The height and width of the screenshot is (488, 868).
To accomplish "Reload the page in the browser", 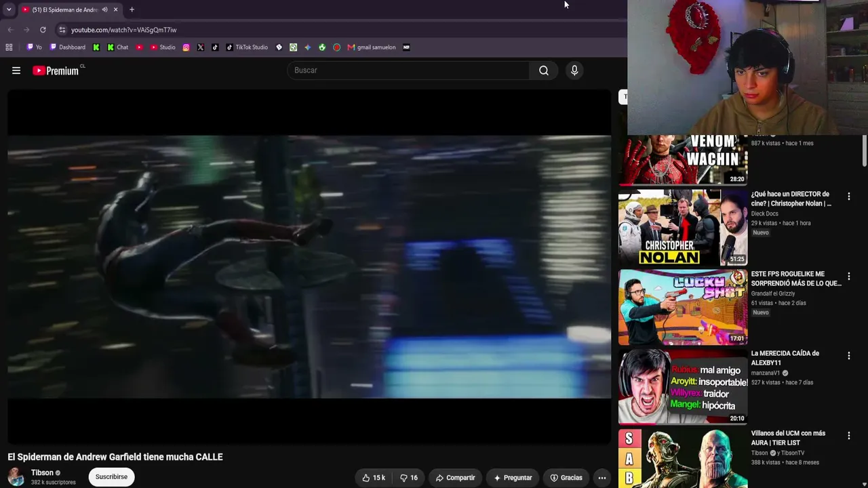I will click(43, 30).
